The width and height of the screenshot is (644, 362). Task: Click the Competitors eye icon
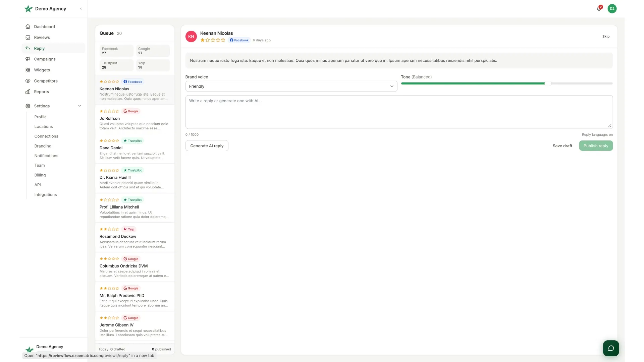[x=28, y=81]
